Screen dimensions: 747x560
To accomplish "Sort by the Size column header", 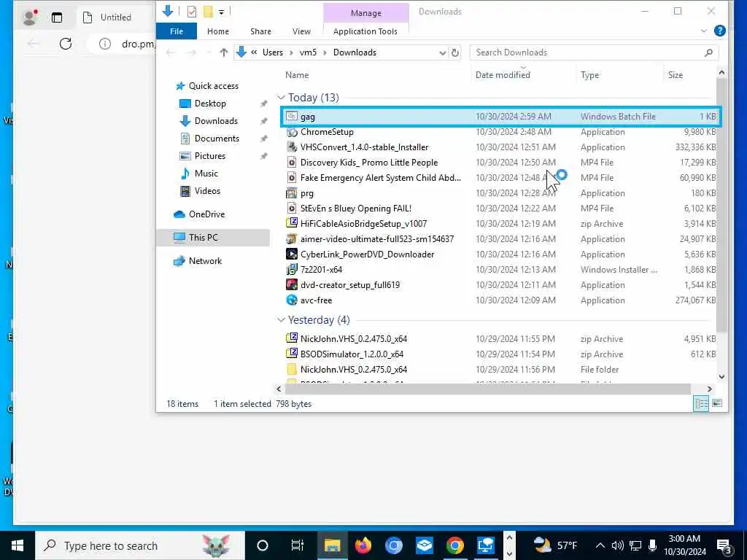I will [x=675, y=75].
